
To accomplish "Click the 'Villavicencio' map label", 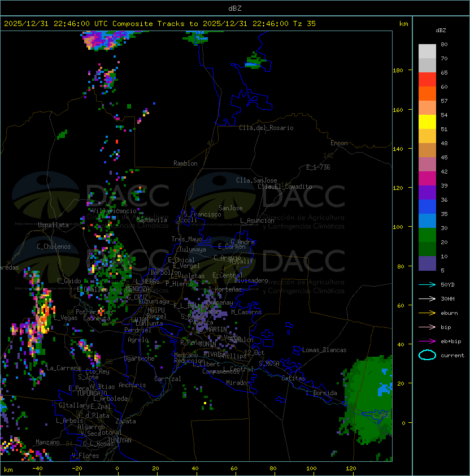I will 114,211.
